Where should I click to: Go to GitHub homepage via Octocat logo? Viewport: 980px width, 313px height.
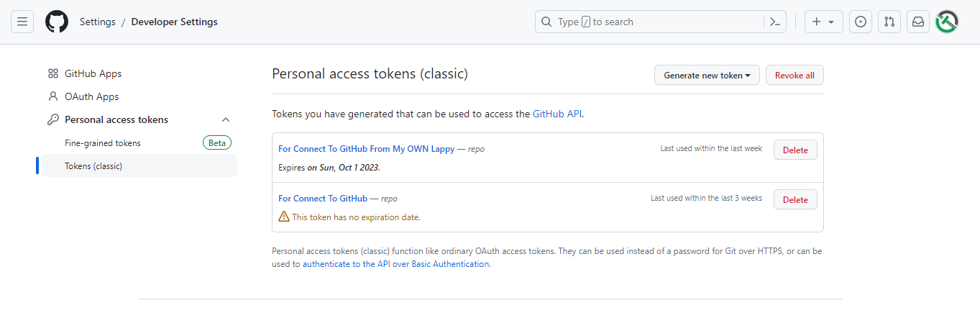click(x=57, y=22)
